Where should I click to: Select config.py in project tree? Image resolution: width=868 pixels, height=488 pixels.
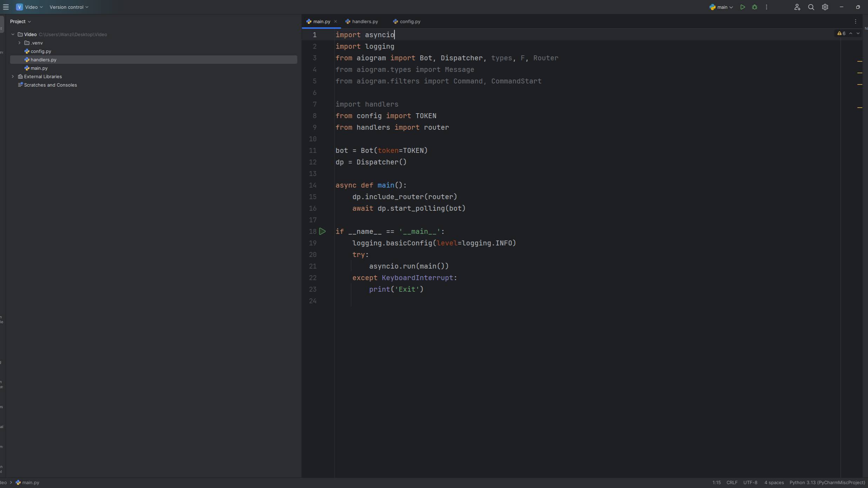[41, 51]
